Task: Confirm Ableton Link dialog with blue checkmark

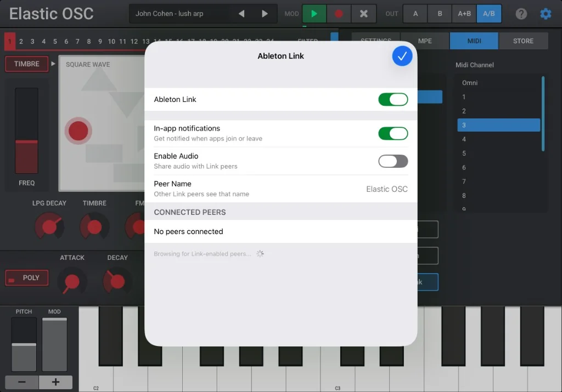Action: [x=402, y=56]
